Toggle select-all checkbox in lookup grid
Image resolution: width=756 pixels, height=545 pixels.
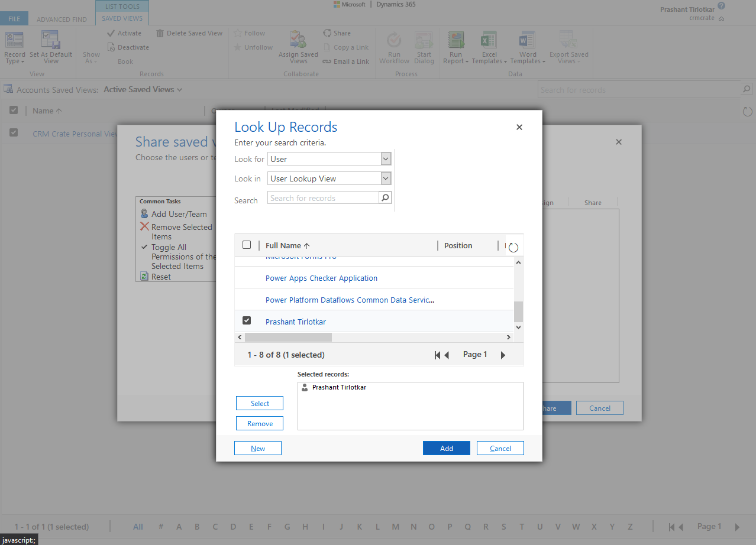(247, 245)
